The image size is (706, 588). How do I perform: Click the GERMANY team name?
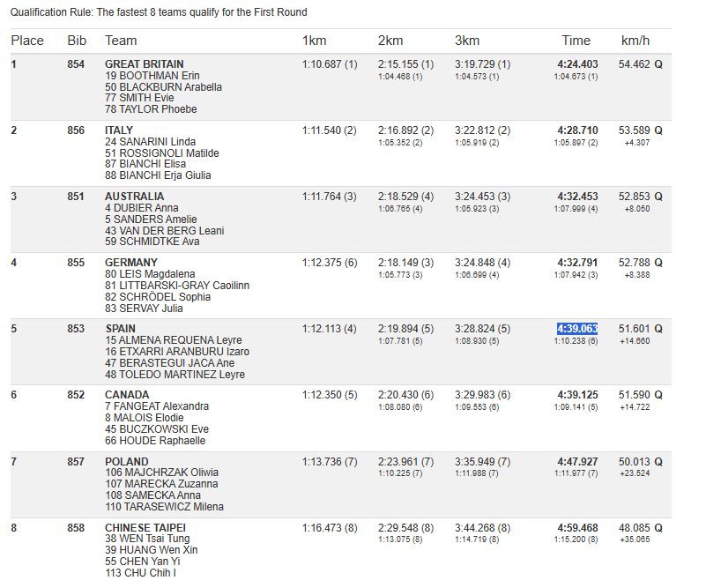coord(131,263)
